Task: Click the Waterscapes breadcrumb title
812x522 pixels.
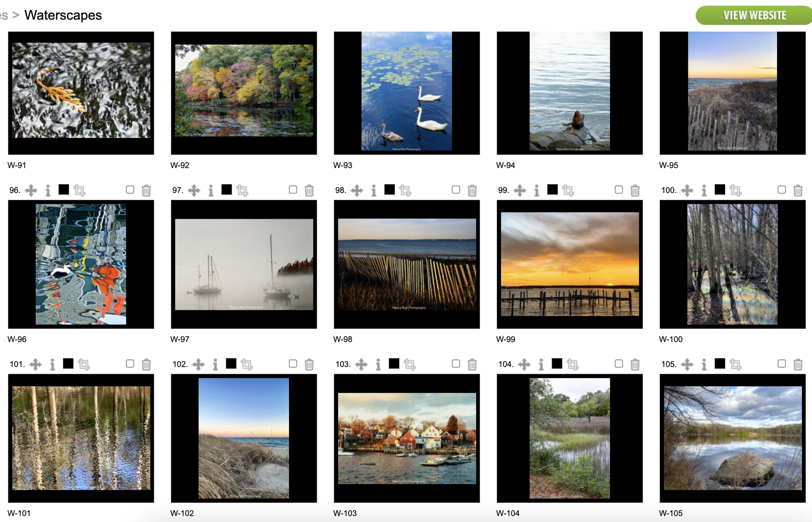Action: point(63,15)
